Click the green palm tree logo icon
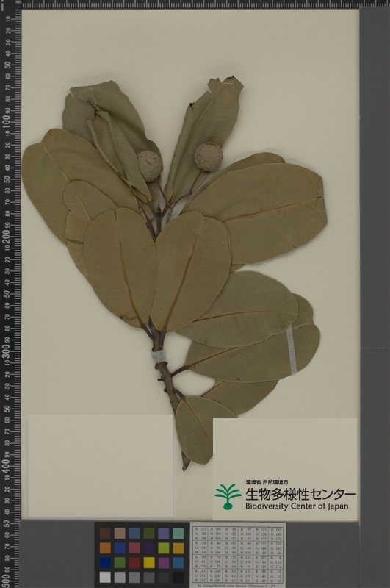Viewport: 390px width, 588px height. (228, 496)
